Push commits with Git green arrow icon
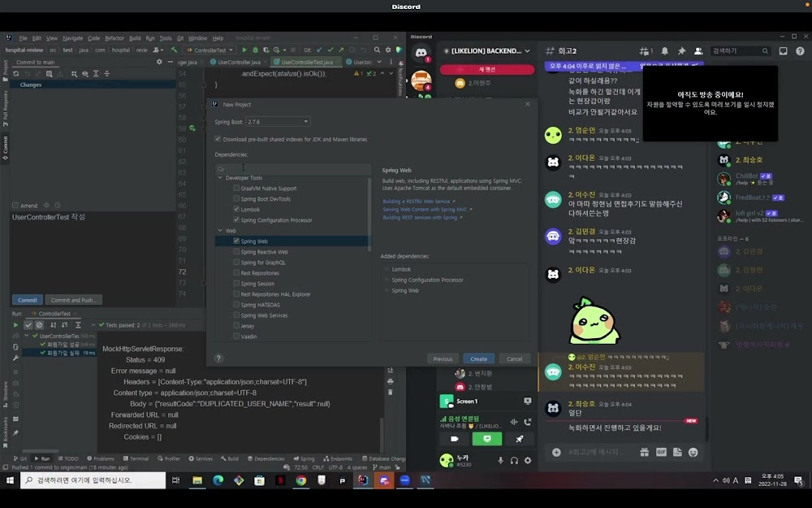 point(341,50)
